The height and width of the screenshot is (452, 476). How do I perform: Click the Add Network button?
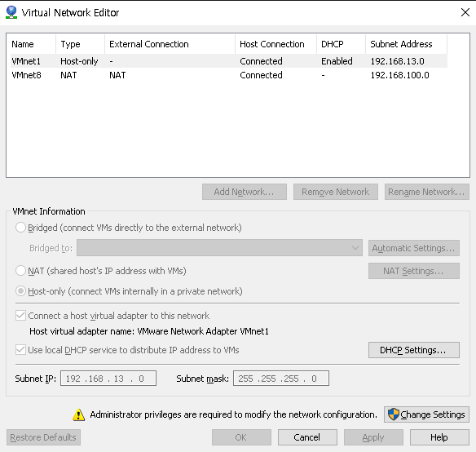245,192
